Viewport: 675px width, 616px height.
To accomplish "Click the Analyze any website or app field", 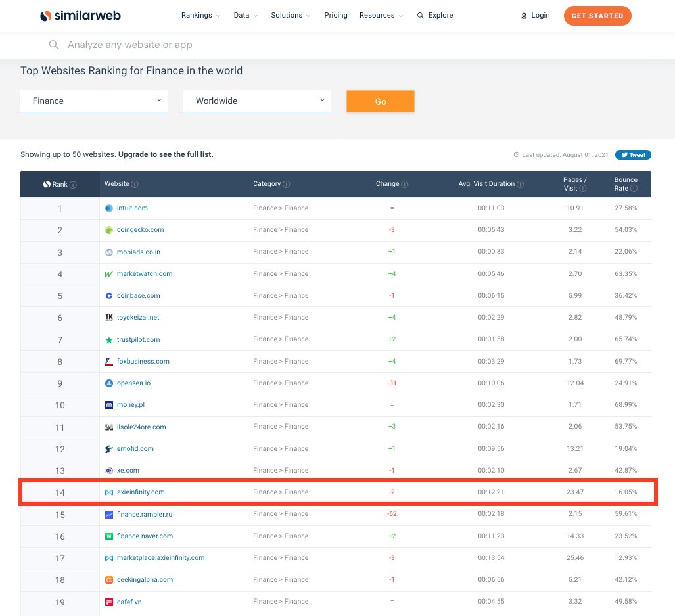I will click(x=129, y=45).
